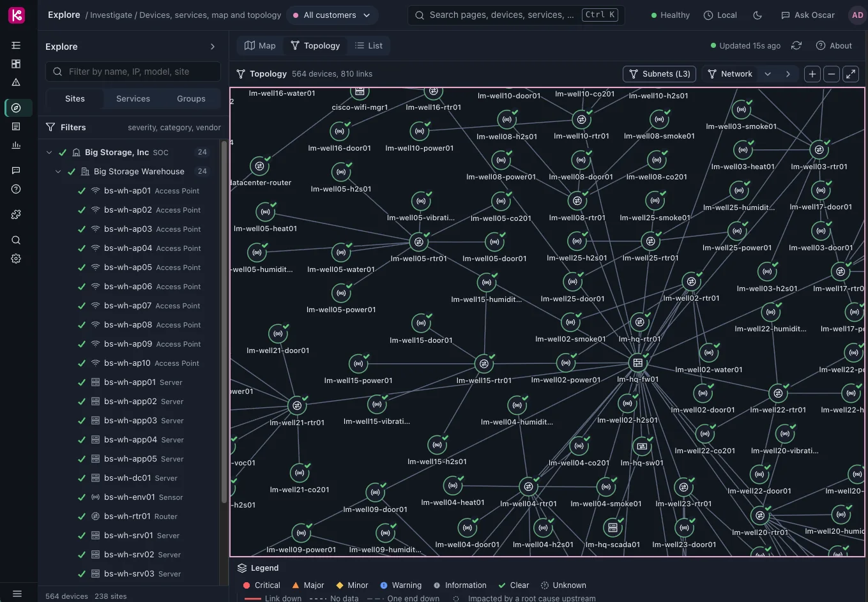
Task: Click the Investigate breadcrumb link
Action: coord(111,15)
